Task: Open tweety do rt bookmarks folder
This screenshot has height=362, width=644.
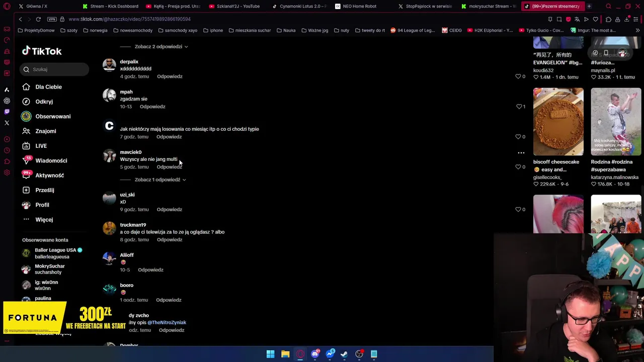Action: pos(370,30)
